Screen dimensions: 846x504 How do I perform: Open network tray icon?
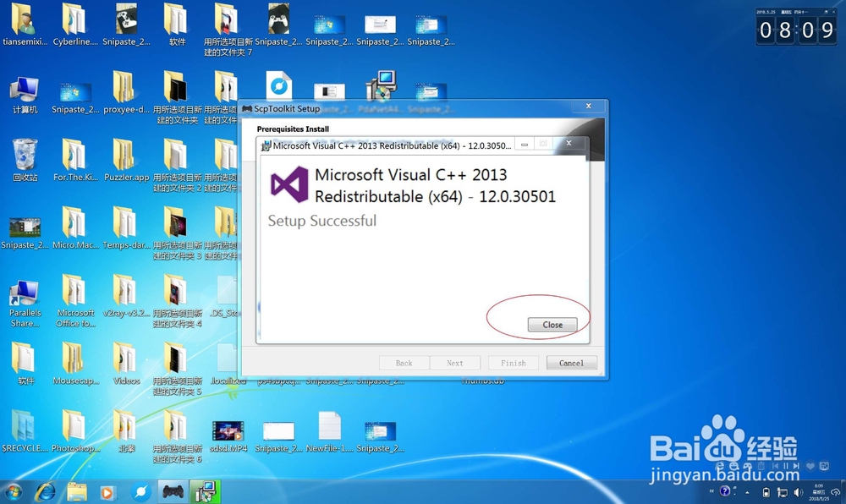782,492
